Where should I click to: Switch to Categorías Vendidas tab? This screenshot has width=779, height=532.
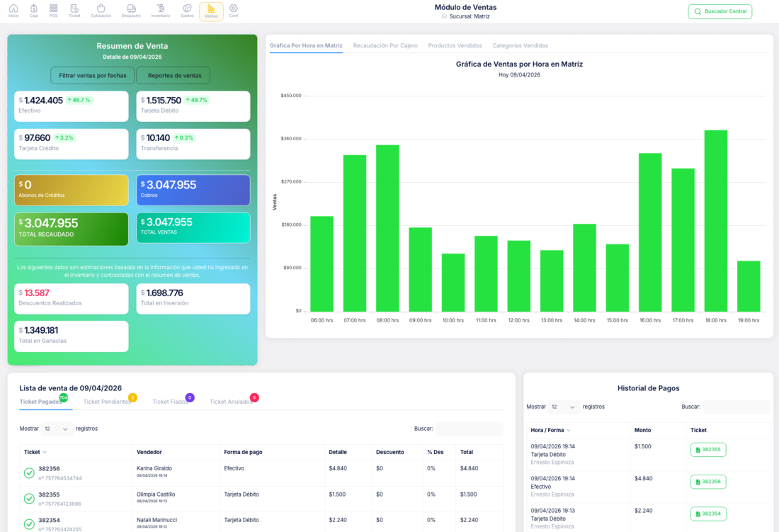coord(521,46)
